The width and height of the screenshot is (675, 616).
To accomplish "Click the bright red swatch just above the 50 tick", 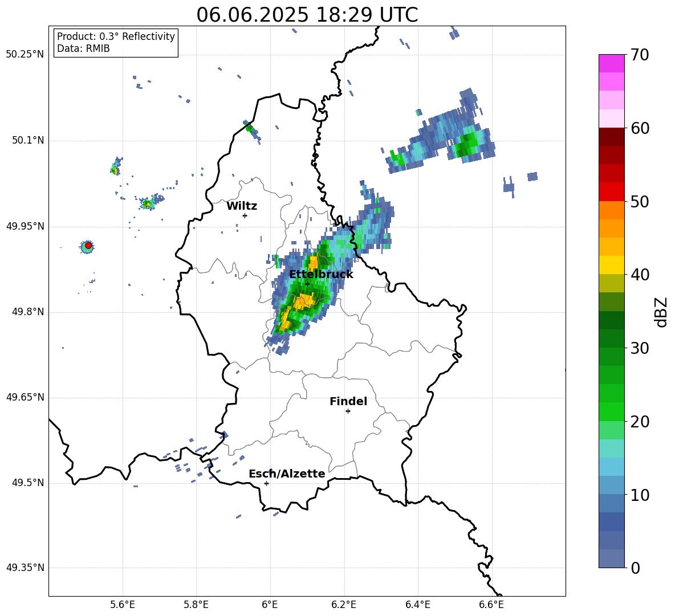I will pyautogui.click(x=611, y=192).
